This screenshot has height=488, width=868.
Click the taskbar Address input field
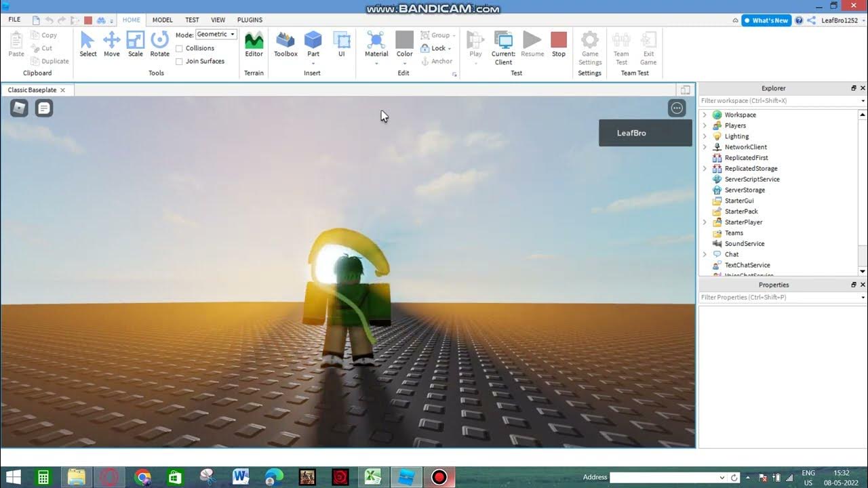click(668, 477)
